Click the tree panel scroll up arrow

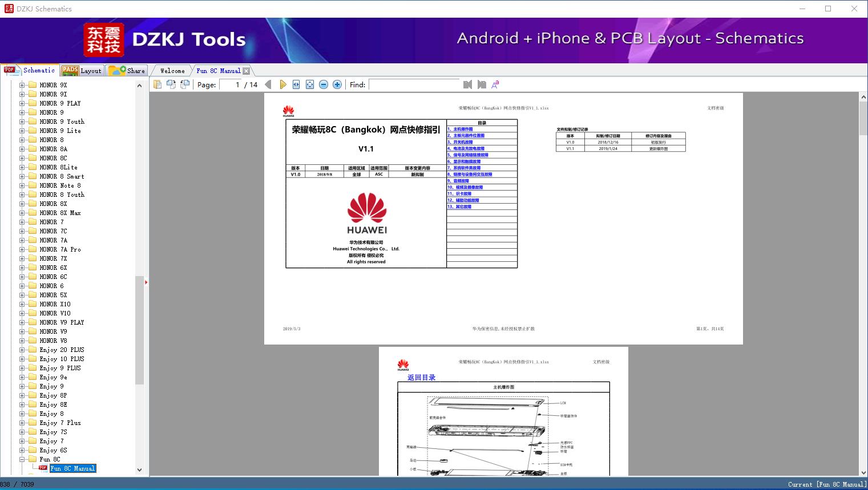139,86
